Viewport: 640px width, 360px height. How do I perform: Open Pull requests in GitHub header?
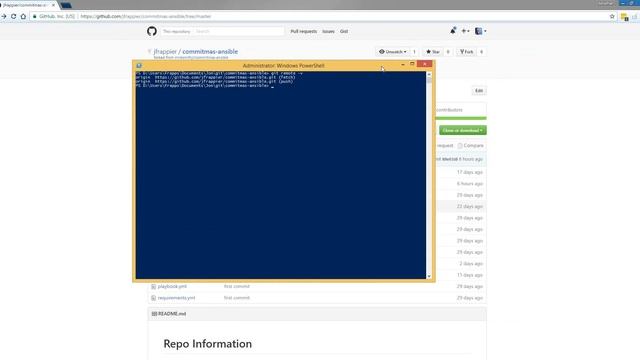pyautogui.click(x=303, y=31)
